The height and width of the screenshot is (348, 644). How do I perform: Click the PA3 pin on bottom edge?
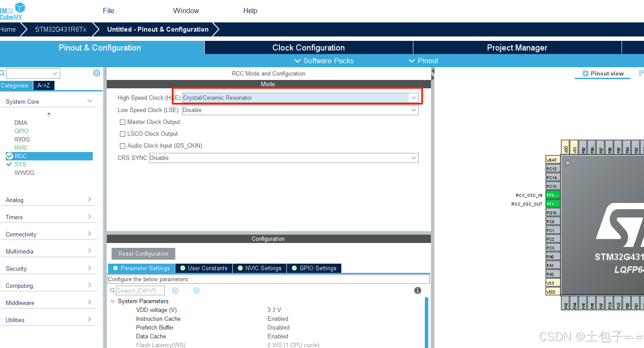click(x=566, y=303)
